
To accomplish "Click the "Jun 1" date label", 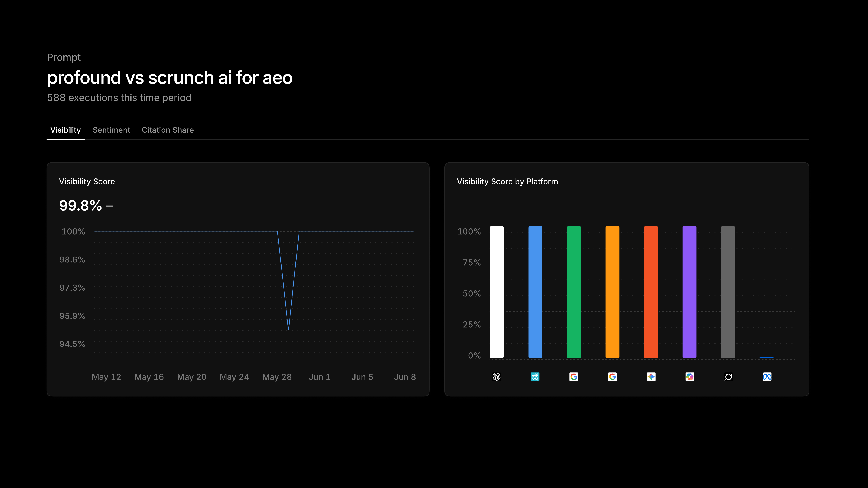I will coord(320,377).
